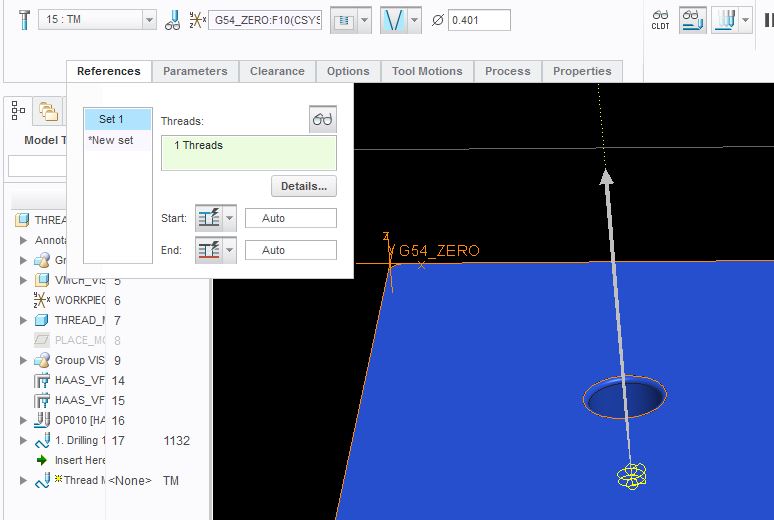Expand the Group VIS node numbered 9
The height and width of the screenshot is (520, 774).
click(23, 360)
